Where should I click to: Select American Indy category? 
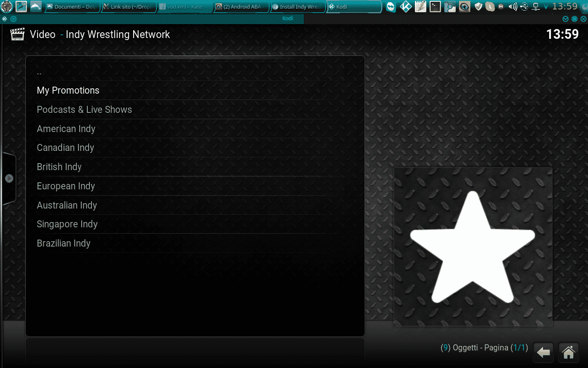click(x=195, y=129)
